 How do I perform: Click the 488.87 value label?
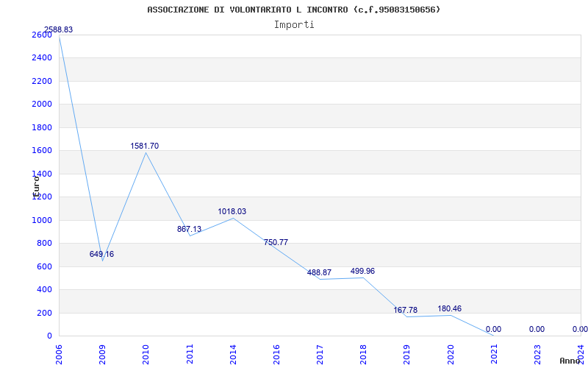(319, 273)
